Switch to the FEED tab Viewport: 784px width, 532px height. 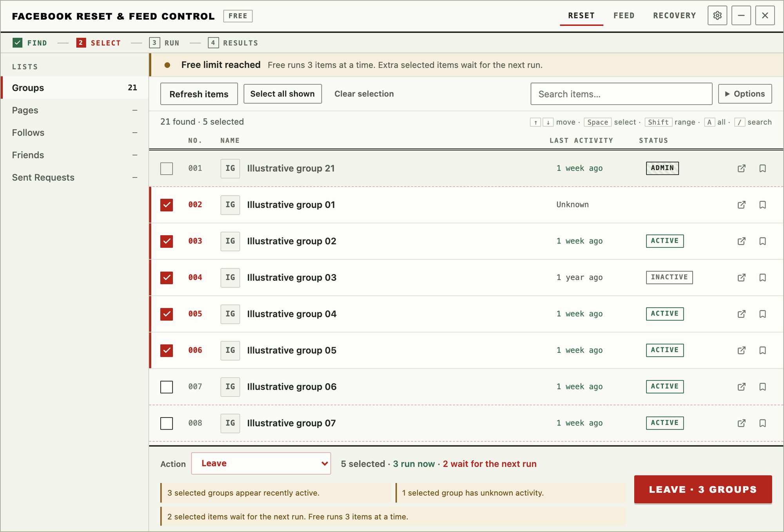click(x=624, y=16)
